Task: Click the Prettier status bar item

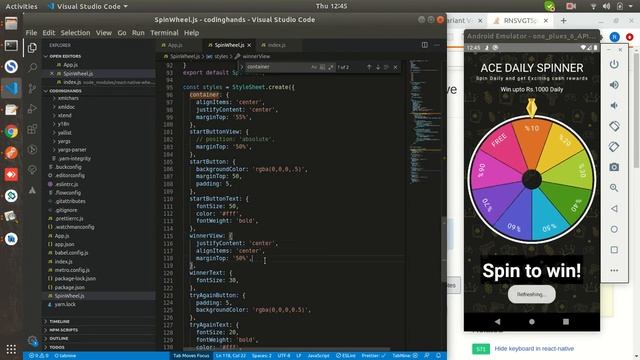Action: 372,356
